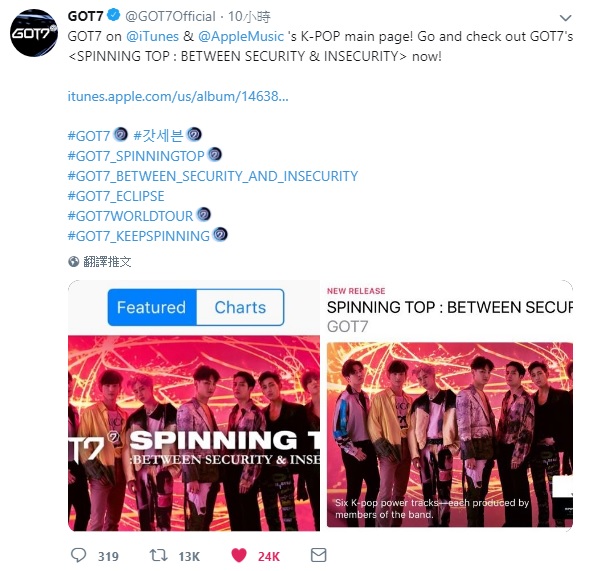Open GOT7 profile avatar picture
Screen dimensions: 589x571
(x=34, y=33)
